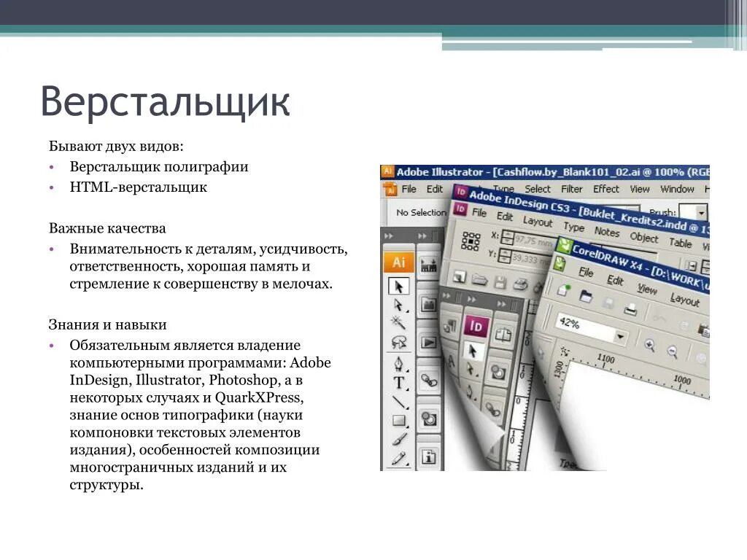Click the line "Бывают двух видов:"
The image size is (747, 560).
click(116, 146)
